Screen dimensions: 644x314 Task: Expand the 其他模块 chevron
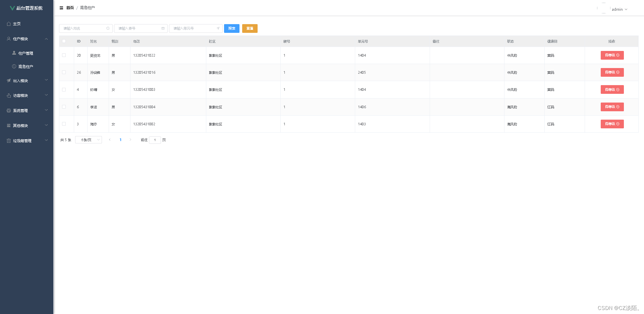pyautogui.click(x=46, y=125)
